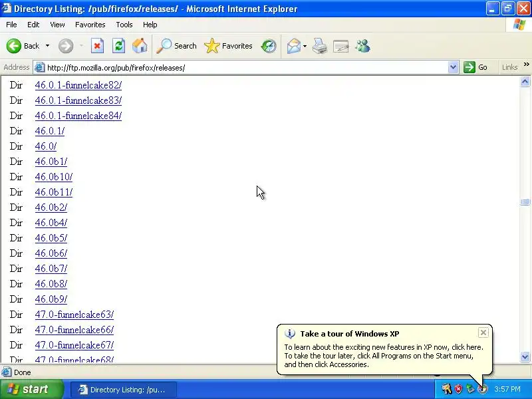Click the red security shield tray icon
Screen dimensions: 532x399
coord(458,389)
